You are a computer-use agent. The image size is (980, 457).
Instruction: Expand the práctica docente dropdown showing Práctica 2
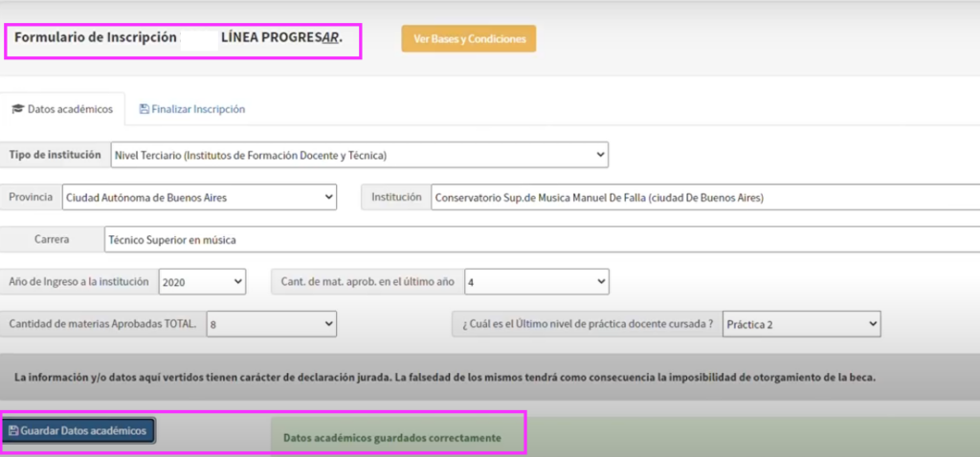802,324
